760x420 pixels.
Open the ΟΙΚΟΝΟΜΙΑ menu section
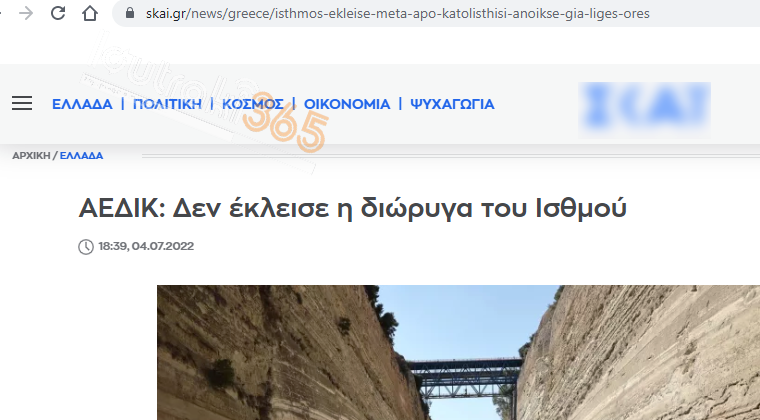[347, 104]
